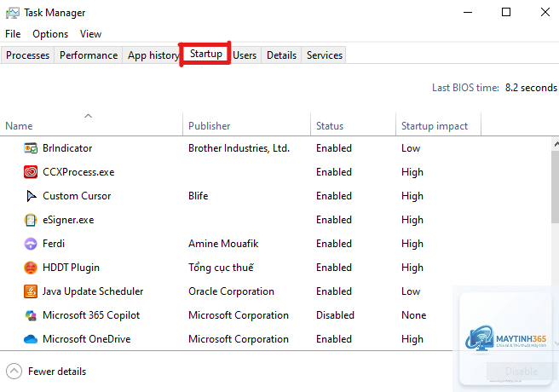Collapse view with Fewer details chevron
The image size is (559, 392).
(x=14, y=372)
